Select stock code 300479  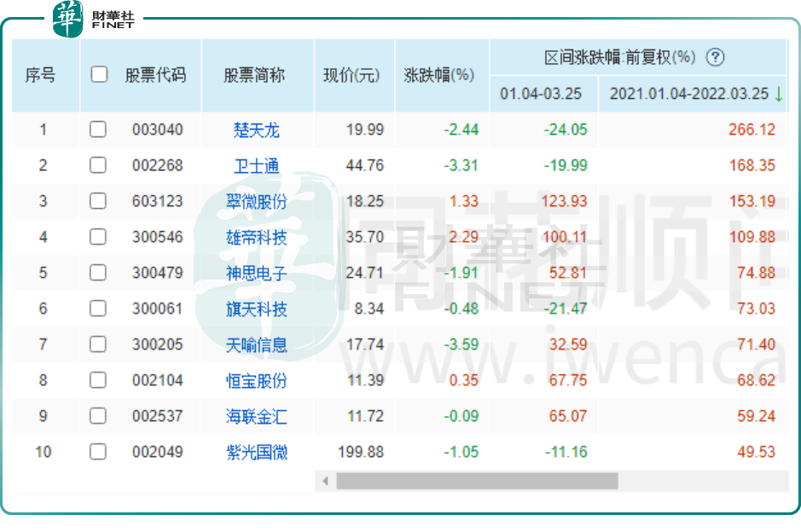pyautogui.click(x=157, y=272)
